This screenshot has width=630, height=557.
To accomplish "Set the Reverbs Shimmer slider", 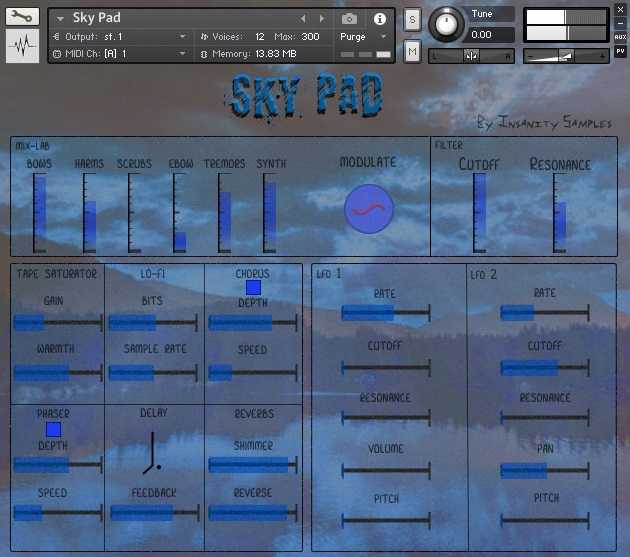I will click(253, 465).
